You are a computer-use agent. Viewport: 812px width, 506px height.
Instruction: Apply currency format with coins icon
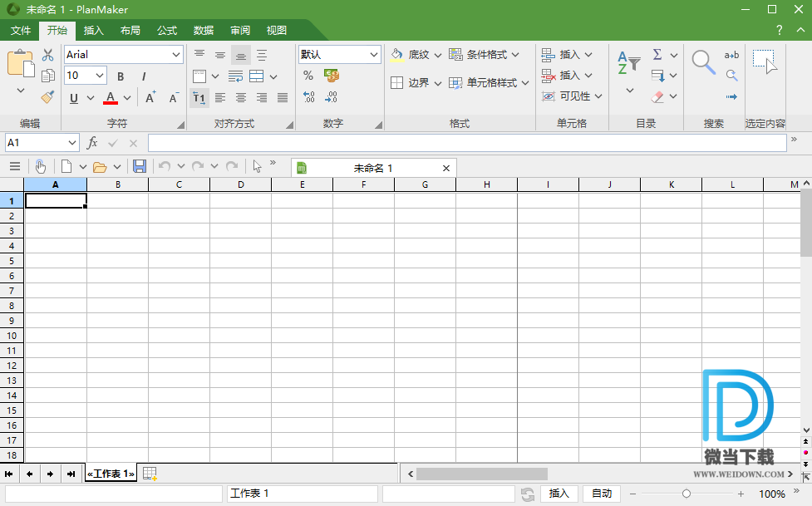coord(332,76)
